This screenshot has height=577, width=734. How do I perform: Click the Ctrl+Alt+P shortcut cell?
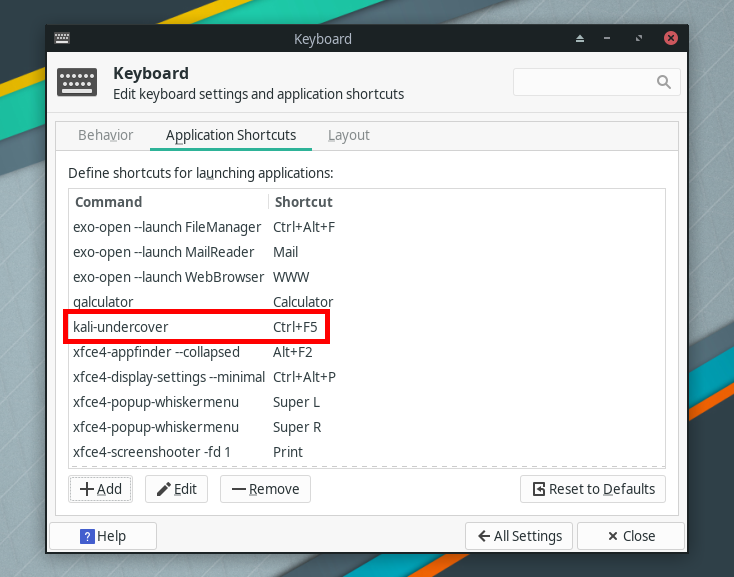click(x=304, y=377)
